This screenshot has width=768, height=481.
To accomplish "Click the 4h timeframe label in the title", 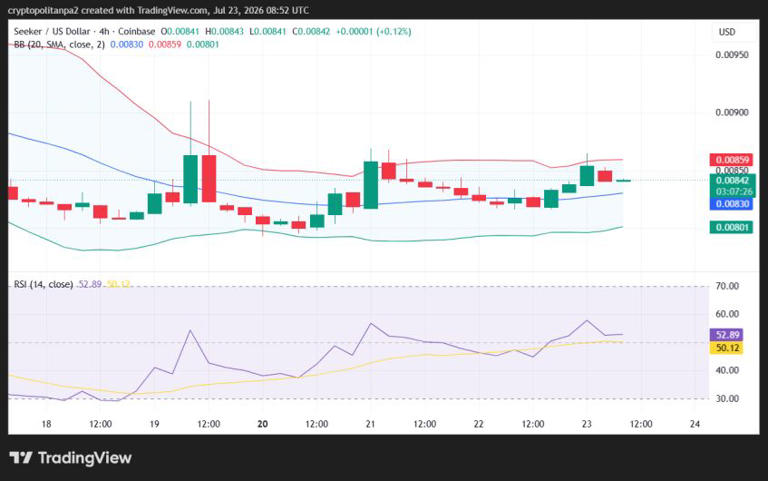I will click(104, 31).
